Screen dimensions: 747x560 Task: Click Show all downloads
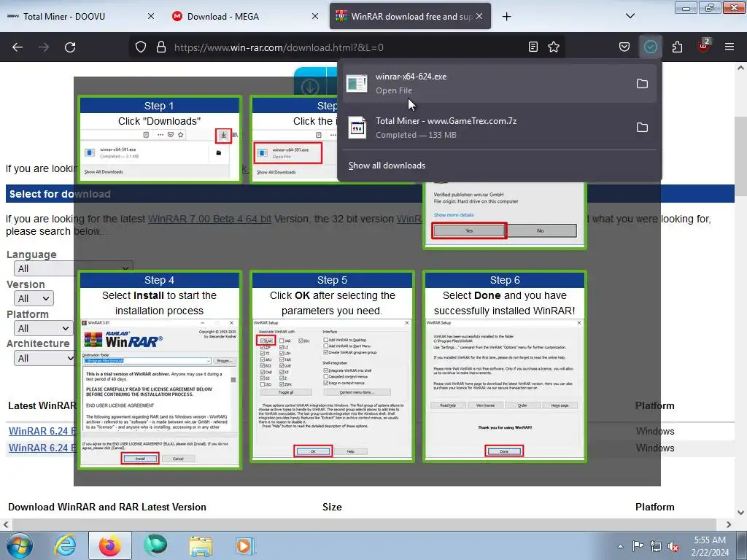pyautogui.click(x=387, y=166)
